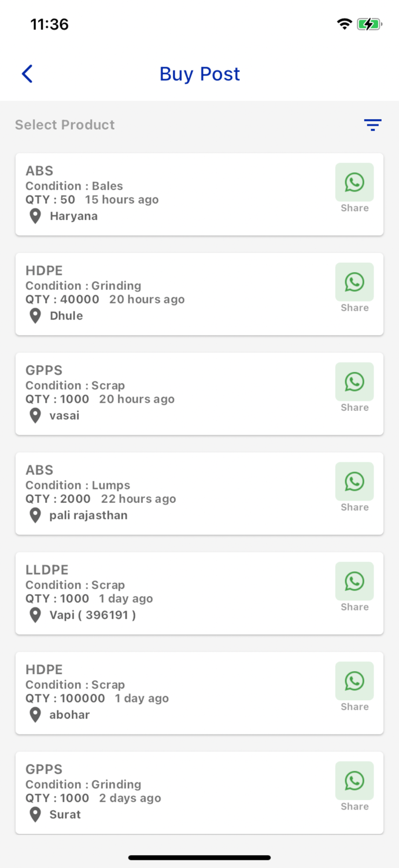This screenshot has width=399, height=868.
Task: Share the ABS Lumps post via WhatsApp
Action: click(x=354, y=481)
